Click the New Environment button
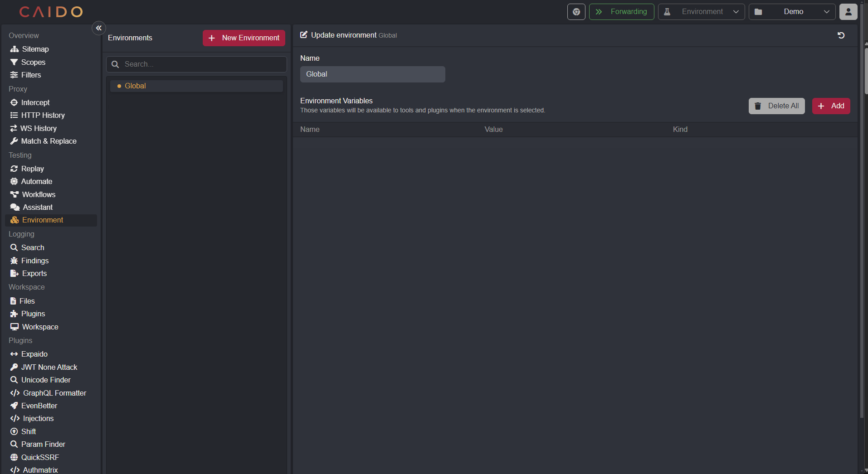This screenshot has width=868, height=474. [x=244, y=38]
